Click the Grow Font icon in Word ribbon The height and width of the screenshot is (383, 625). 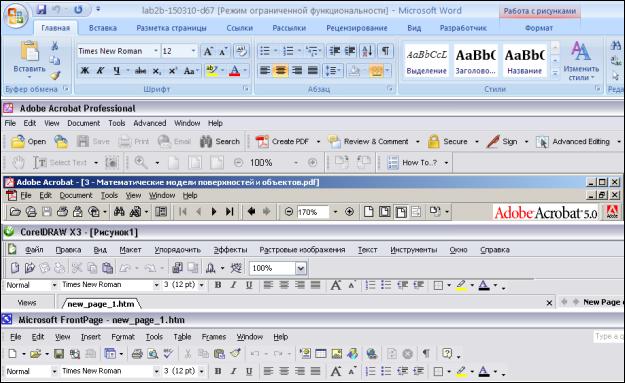(208, 51)
